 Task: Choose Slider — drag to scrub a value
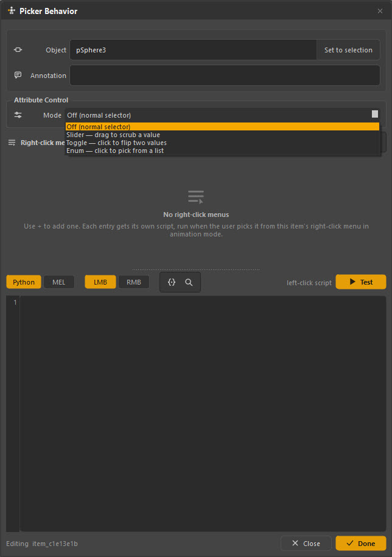point(222,135)
